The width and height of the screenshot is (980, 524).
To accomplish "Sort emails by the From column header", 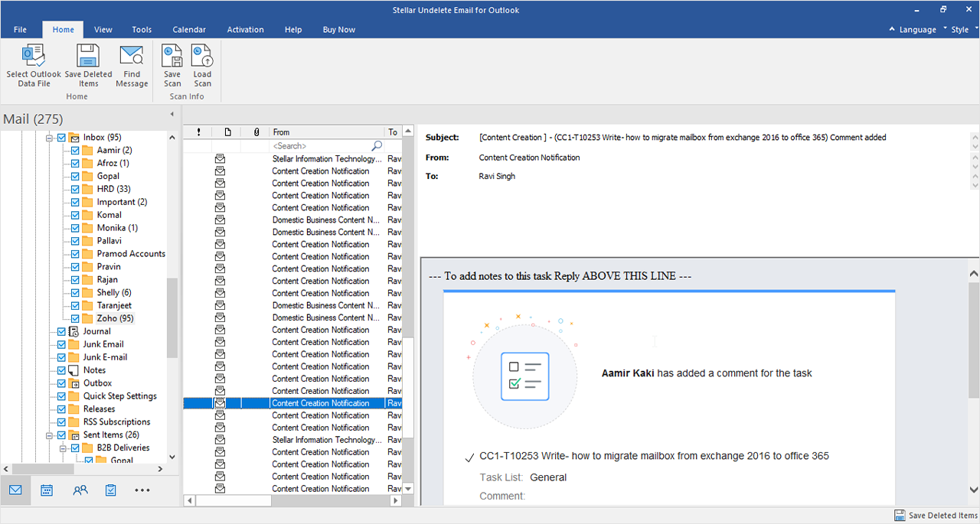I will click(327, 132).
